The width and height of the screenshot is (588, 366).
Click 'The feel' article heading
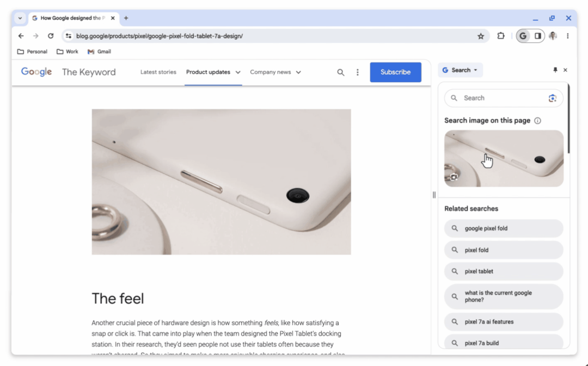point(118,299)
